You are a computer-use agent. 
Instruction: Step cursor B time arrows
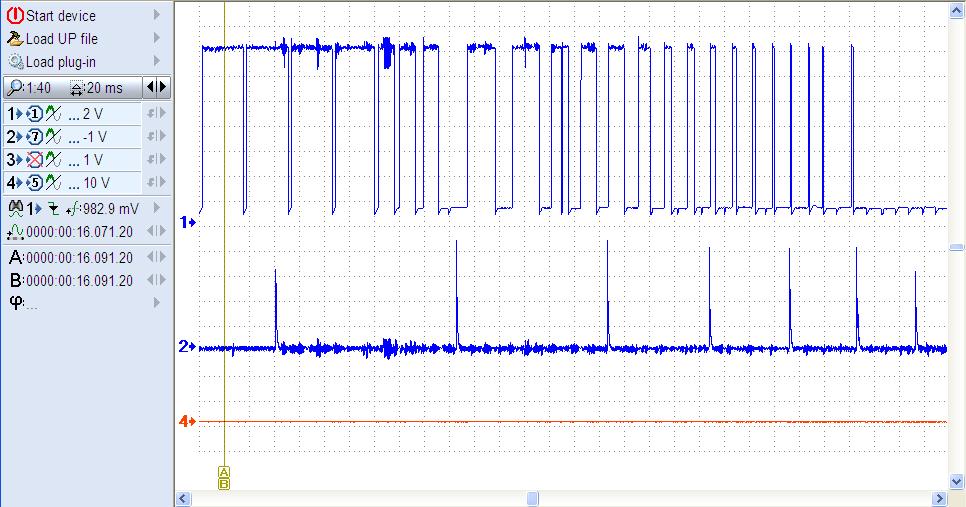tap(156, 280)
